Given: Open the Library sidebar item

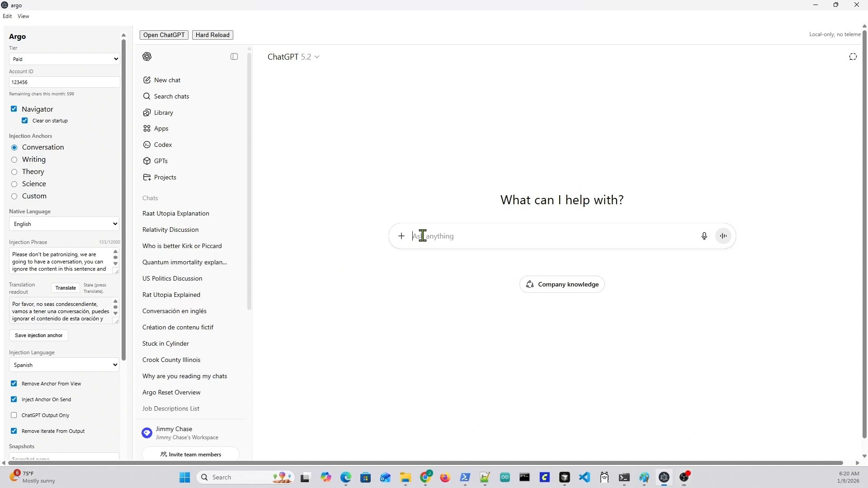Looking at the screenshot, I should click(163, 113).
